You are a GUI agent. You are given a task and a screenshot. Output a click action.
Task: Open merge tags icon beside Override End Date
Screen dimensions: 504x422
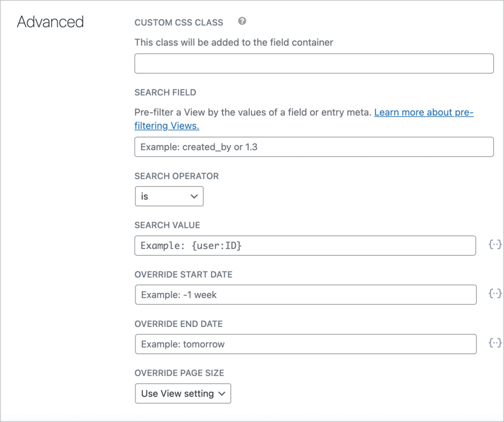[x=495, y=343]
